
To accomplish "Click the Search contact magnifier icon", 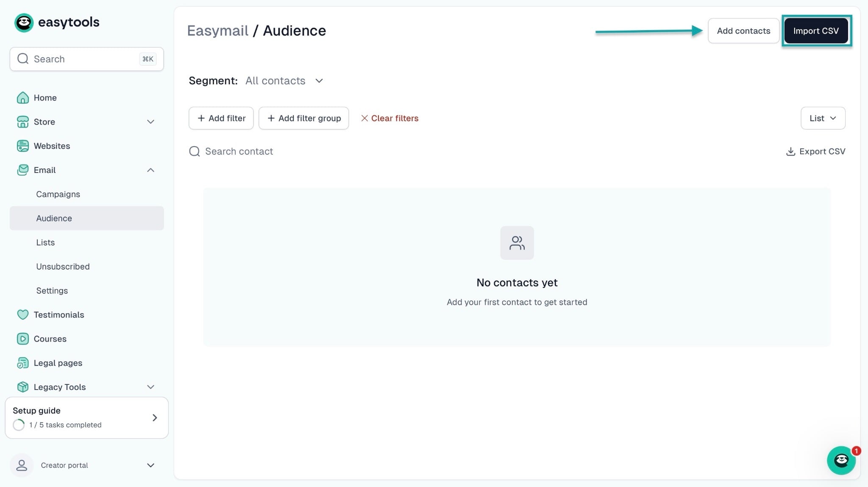I will pyautogui.click(x=195, y=151).
